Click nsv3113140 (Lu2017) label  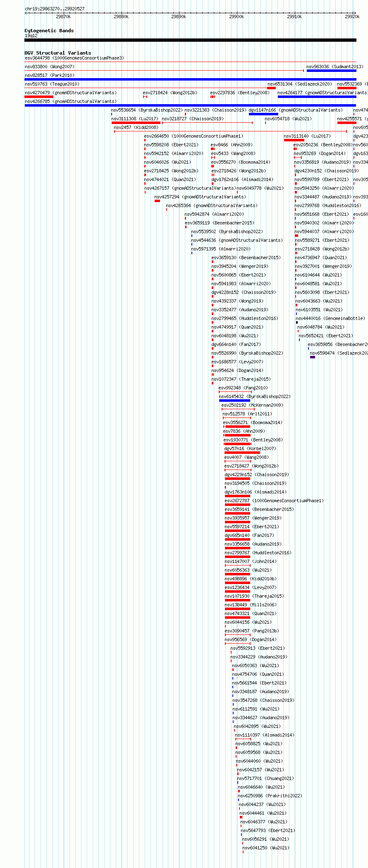307,136
